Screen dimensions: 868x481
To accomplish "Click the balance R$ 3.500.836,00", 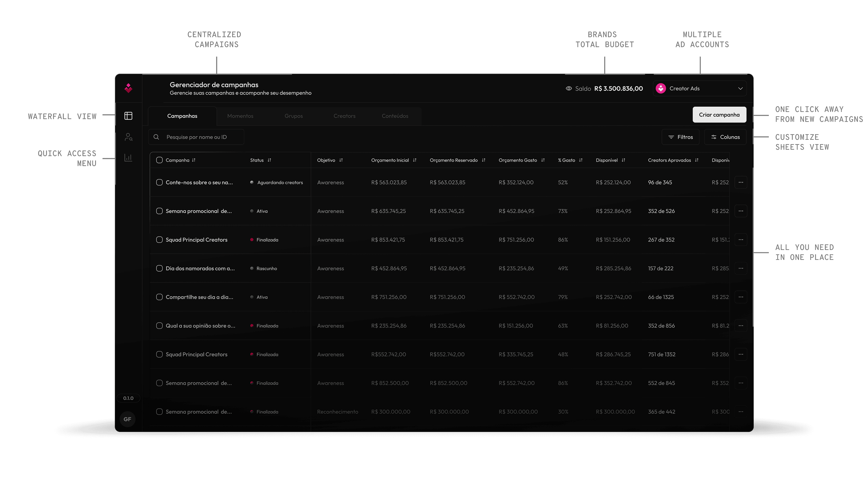I will pos(618,89).
